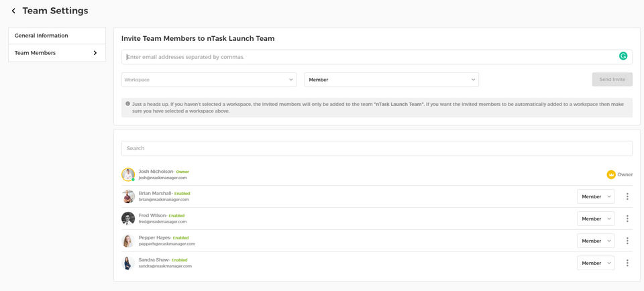Click Brian Marshall's avatar
The height and width of the screenshot is (291, 644).
[x=128, y=196]
